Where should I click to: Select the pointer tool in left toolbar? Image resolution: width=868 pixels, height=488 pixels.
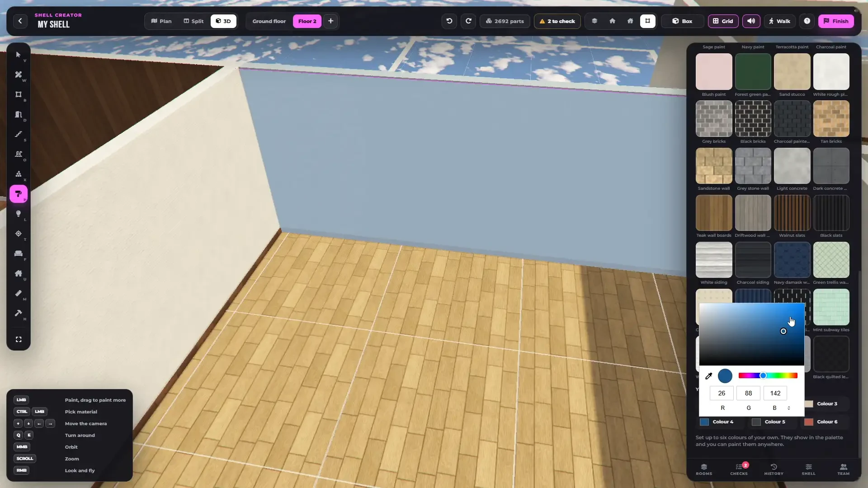point(19,55)
